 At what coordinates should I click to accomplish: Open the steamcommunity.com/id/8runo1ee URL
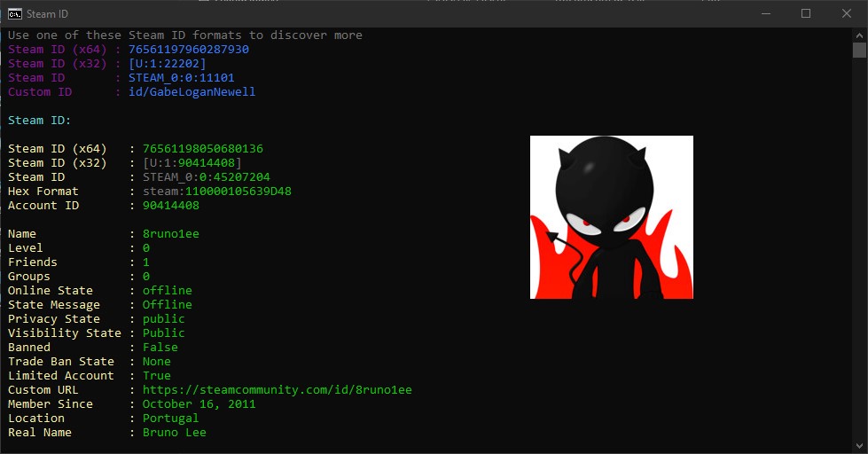click(x=278, y=390)
